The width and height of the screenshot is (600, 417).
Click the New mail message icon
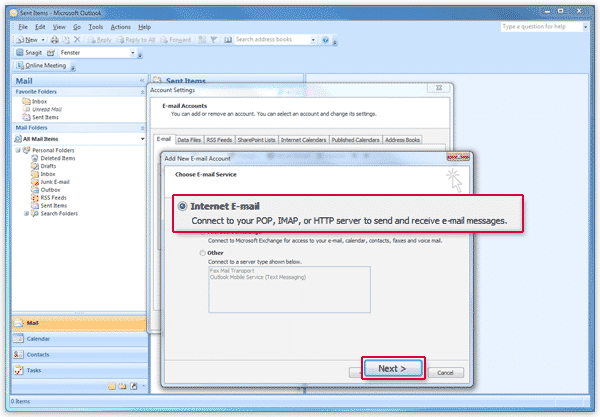click(x=20, y=40)
